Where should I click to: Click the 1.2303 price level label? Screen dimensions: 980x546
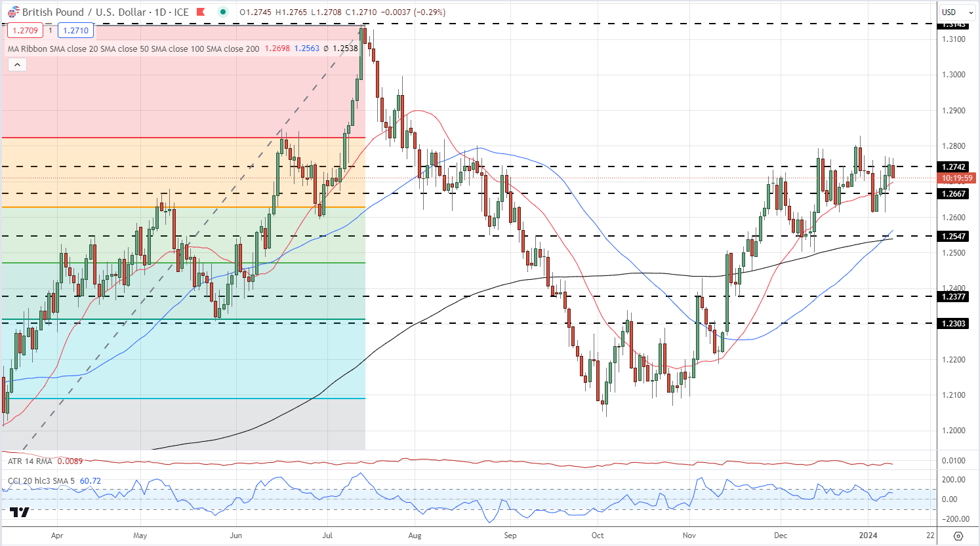point(953,323)
